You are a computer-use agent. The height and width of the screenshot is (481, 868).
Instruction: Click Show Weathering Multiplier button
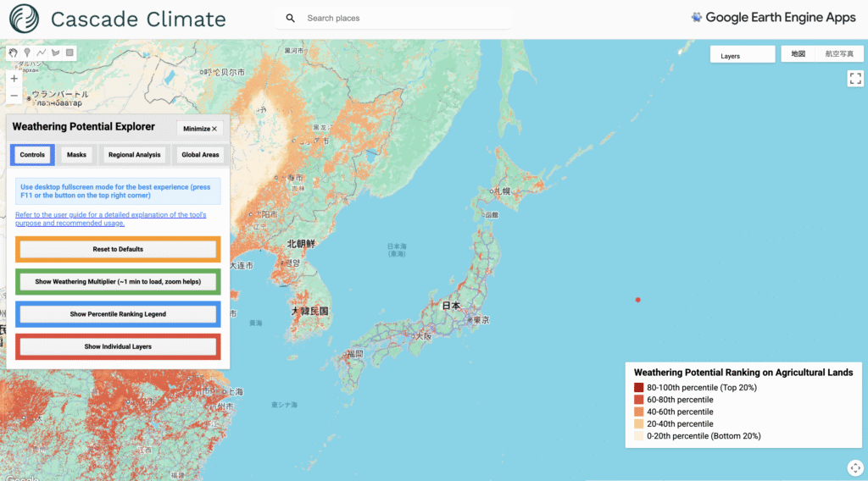[118, 282]
